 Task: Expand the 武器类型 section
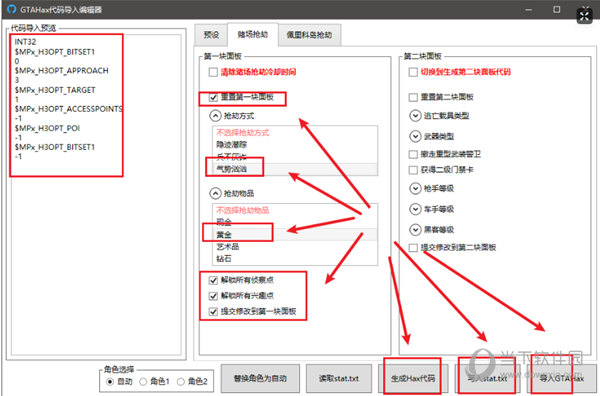(x=415, y=136)
